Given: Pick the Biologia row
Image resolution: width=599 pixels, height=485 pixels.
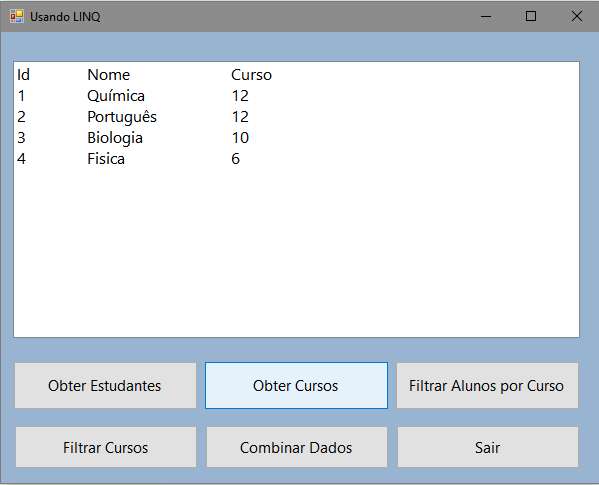Looking at the screenshot, I should click(x=296, y=138).
